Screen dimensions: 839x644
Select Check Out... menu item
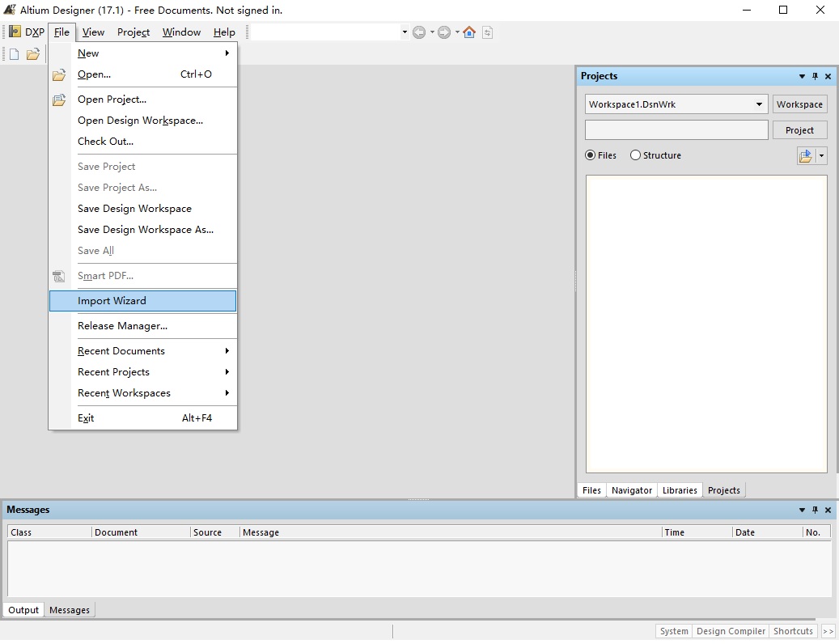point(143,142)
